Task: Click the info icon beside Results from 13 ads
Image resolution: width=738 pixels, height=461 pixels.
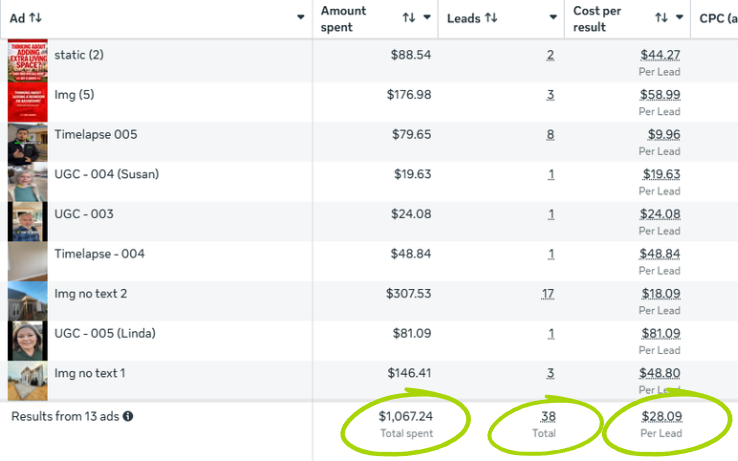Action: pos(128,416)
